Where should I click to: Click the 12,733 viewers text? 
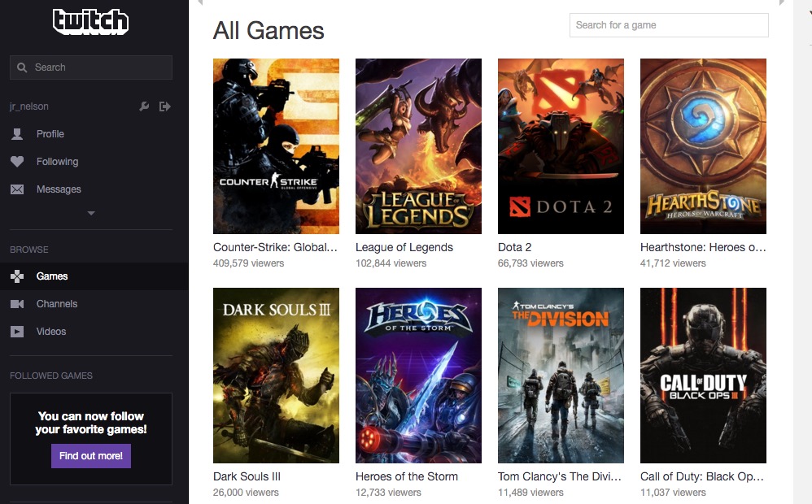[388, 493]
